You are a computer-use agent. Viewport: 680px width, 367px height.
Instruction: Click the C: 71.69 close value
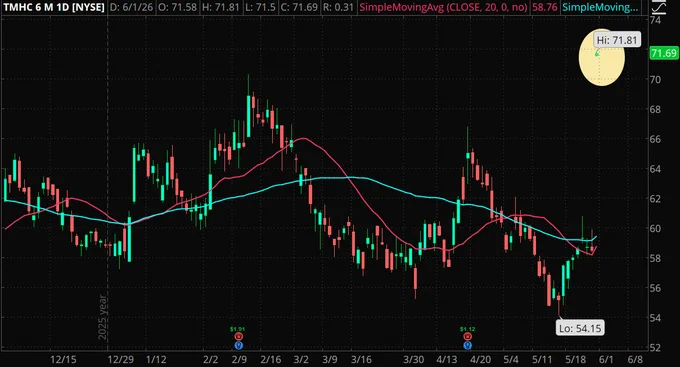(299, 7)
